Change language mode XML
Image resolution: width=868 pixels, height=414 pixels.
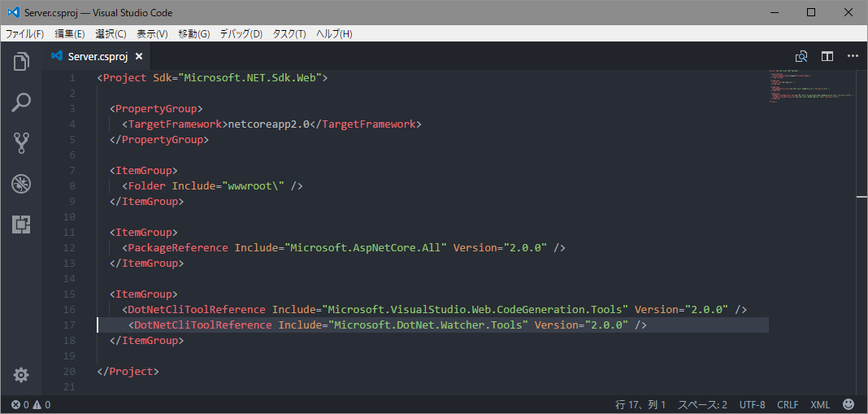820,404
